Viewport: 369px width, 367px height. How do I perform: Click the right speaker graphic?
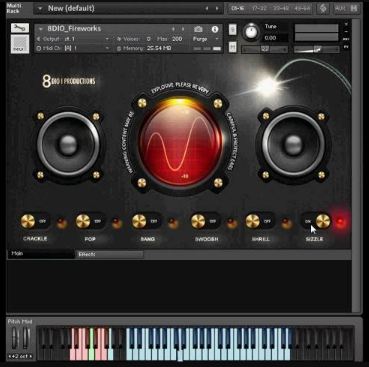[293, 144]
